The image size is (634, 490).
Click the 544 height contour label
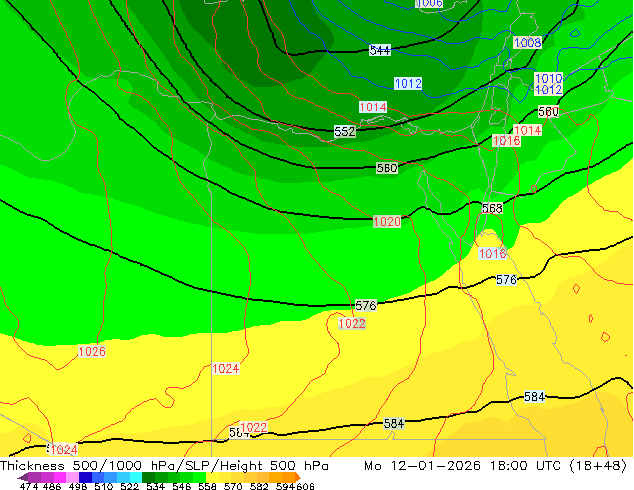tap(380, 51)
